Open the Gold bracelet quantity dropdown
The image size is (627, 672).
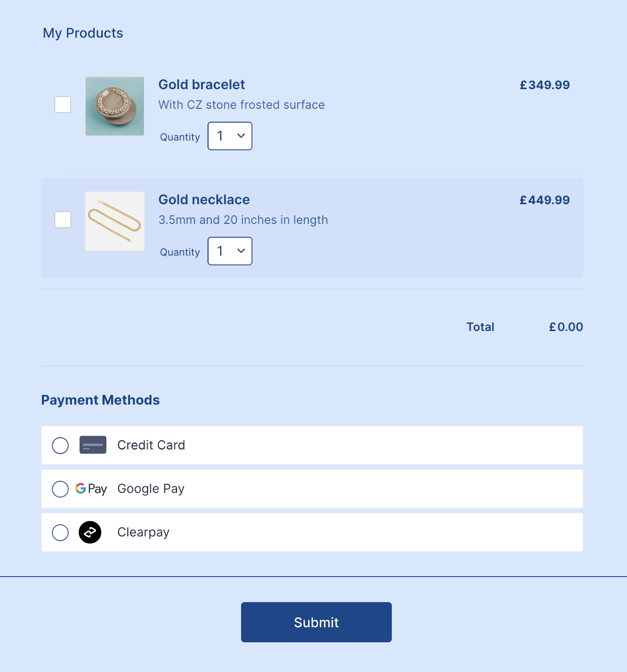point(230,136)
